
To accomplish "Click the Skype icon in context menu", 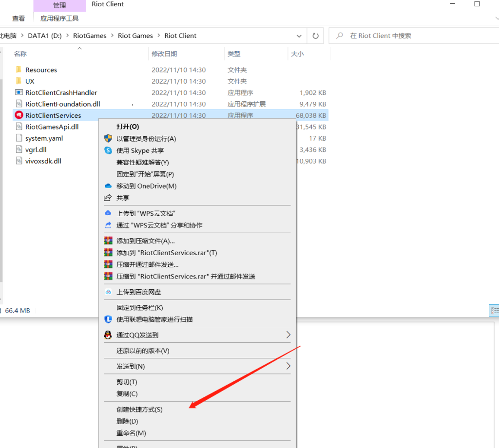I will click(108, 150).
